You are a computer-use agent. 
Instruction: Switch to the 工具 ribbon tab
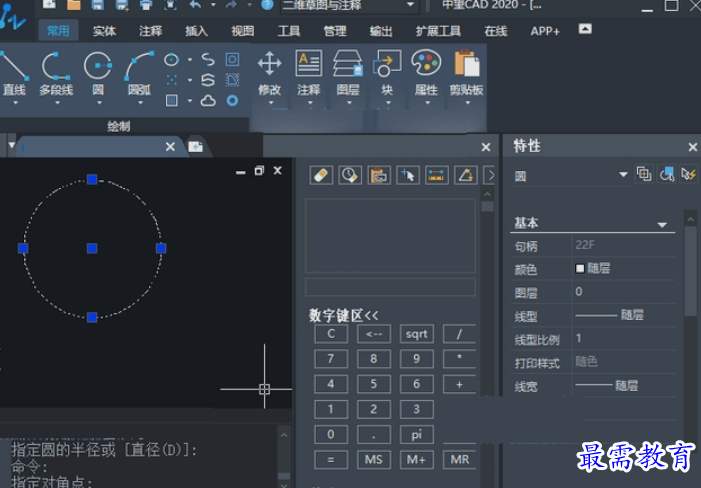[289, 31]
